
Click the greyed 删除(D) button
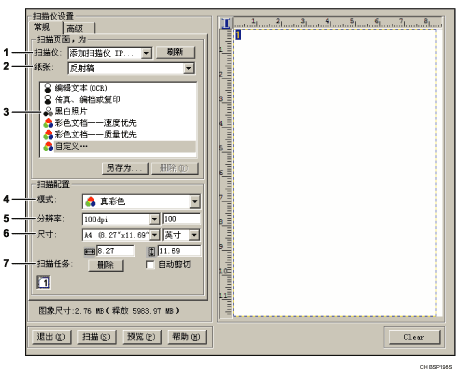(x=175, y=168)
